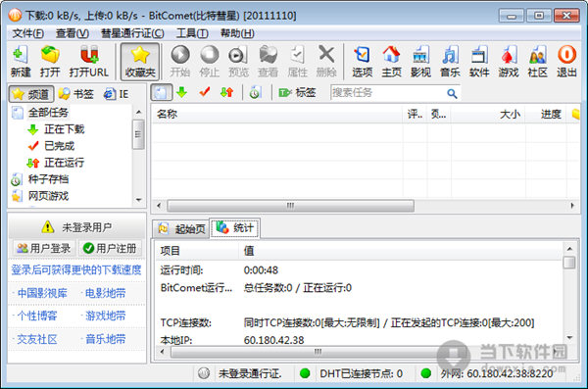Click the 新建 (New) toolbar icon
588x389 pixels.
click(x=21, y=61)
